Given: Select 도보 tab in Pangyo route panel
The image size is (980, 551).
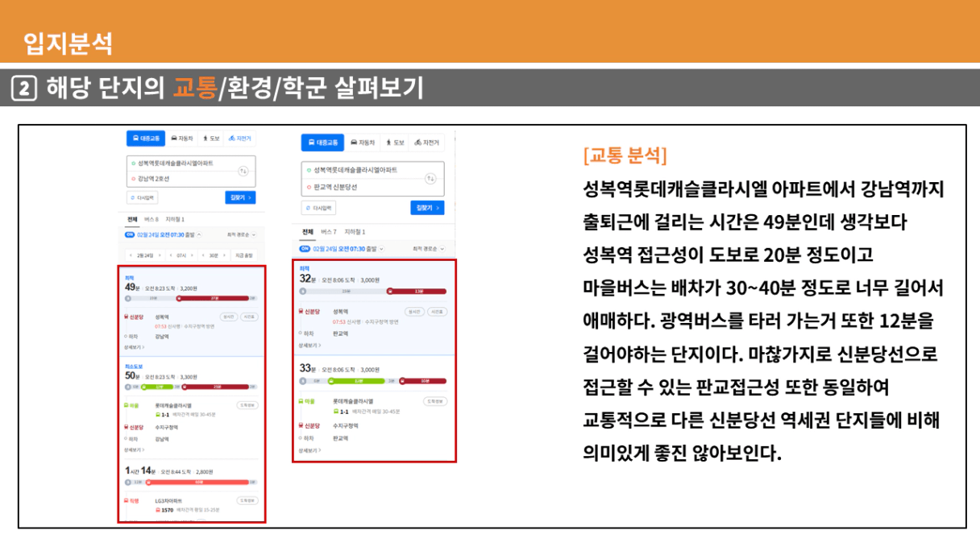Looking at the screenshot, I should [x=395, y=143].
